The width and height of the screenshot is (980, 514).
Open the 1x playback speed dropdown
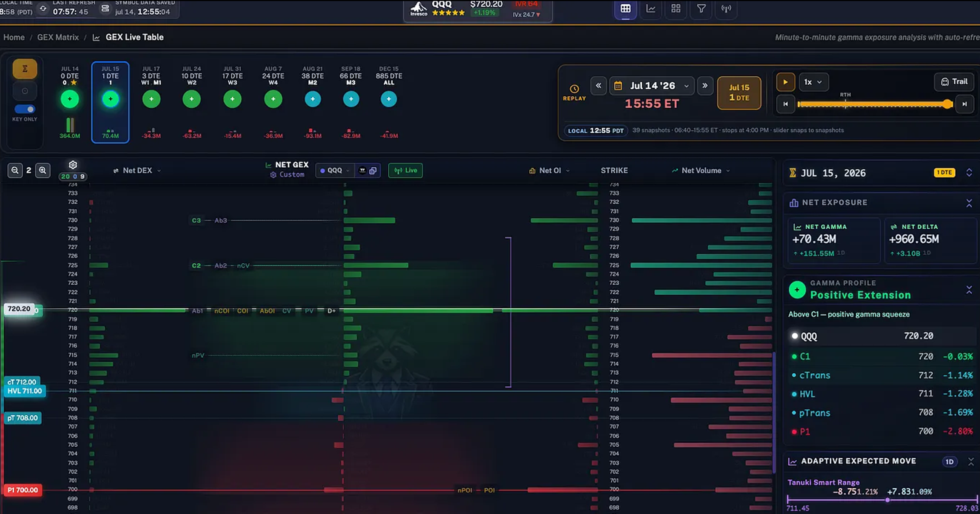click(x=813, y=82)
